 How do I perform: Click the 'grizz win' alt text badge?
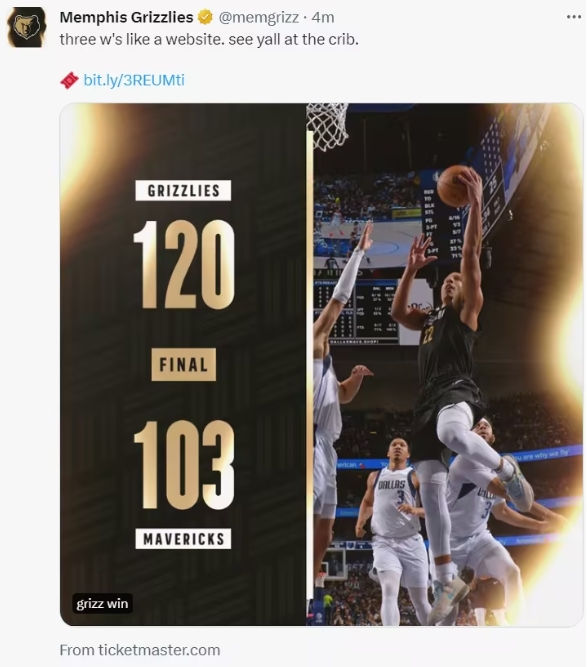[102, 603]
